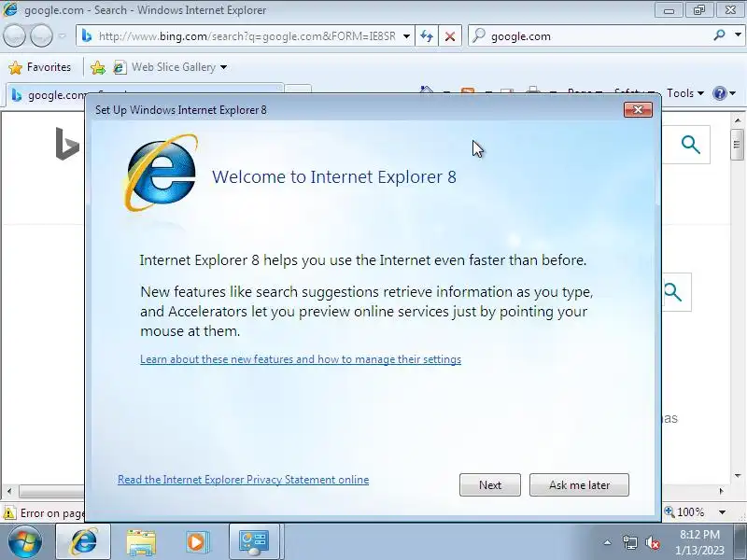Open the search provider dropdown arrow
This screenshot has height=560, width=747.
(738, 35)
